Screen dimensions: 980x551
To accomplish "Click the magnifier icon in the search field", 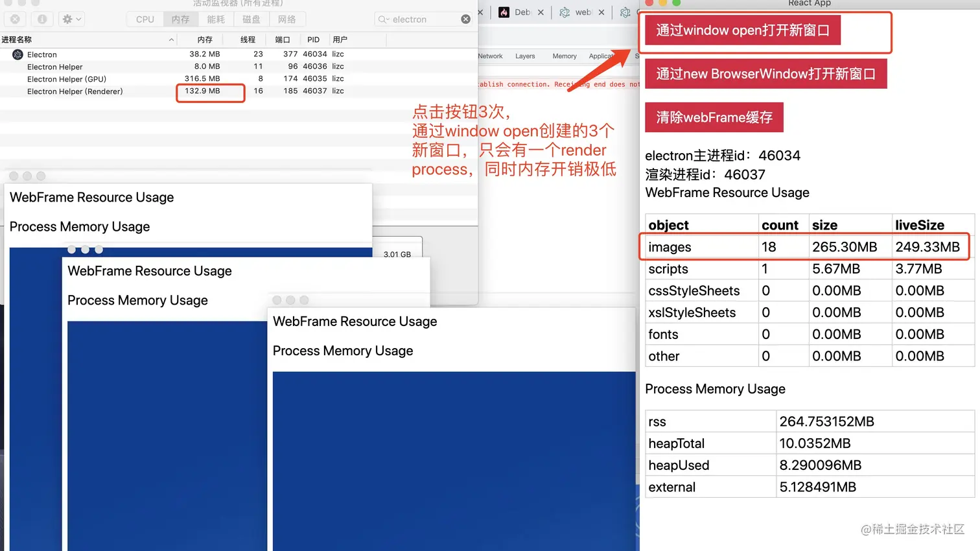I will [382, 19].
